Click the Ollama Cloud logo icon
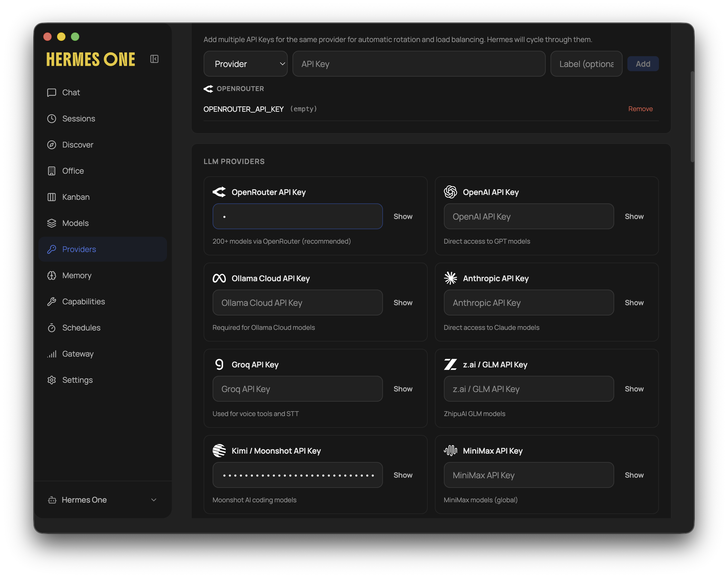Screen dimensions: 728x578 [x=219, y=278]
